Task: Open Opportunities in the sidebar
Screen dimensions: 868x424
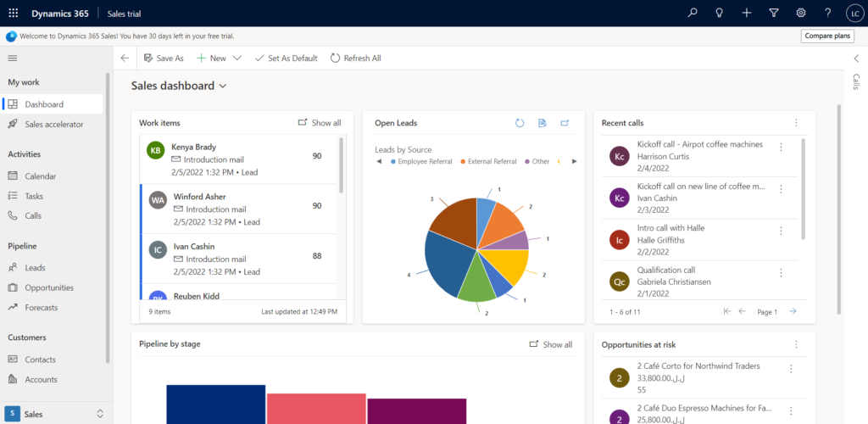Action: (x=52, y=287)
